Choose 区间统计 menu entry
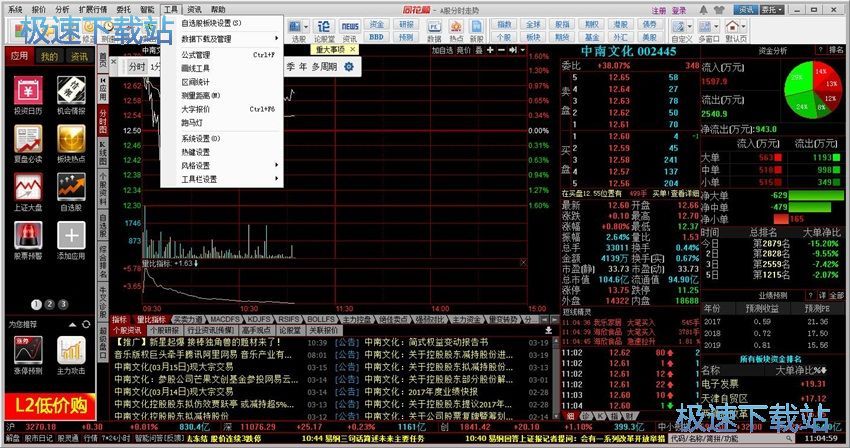 pyautogui.click(x=222, y=82)
